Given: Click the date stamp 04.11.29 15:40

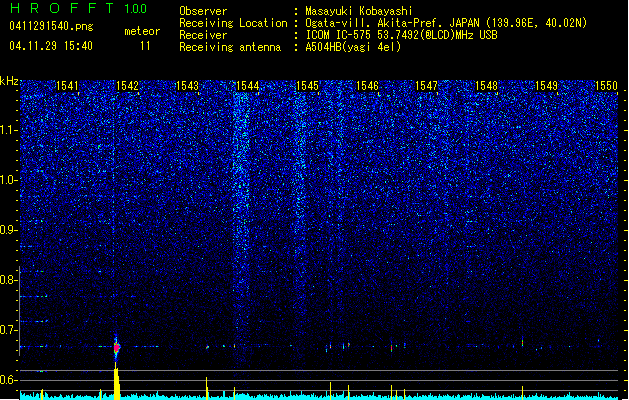Looking at the screenshot, I should pyautogui.click(x=51, y=46).
